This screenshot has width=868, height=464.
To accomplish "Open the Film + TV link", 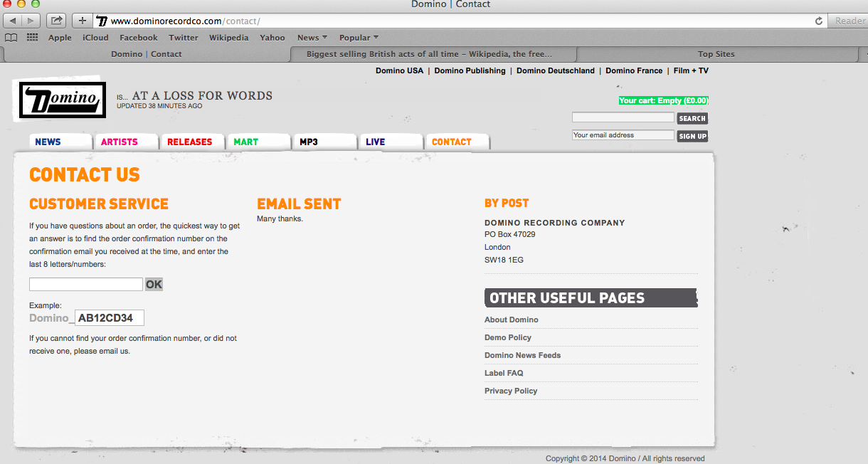I will click(691, 70).
